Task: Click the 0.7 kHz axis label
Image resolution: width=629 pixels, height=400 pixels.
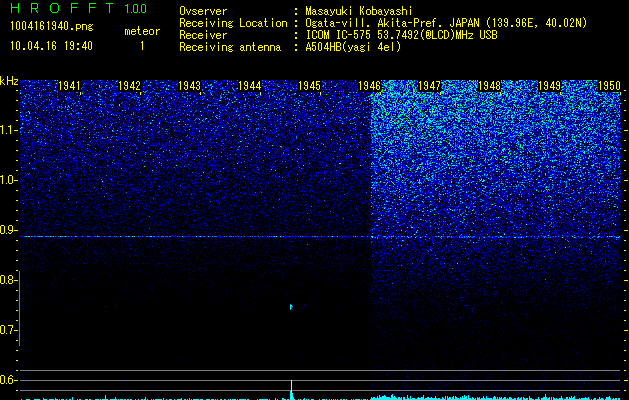Action: pos(8,330)
